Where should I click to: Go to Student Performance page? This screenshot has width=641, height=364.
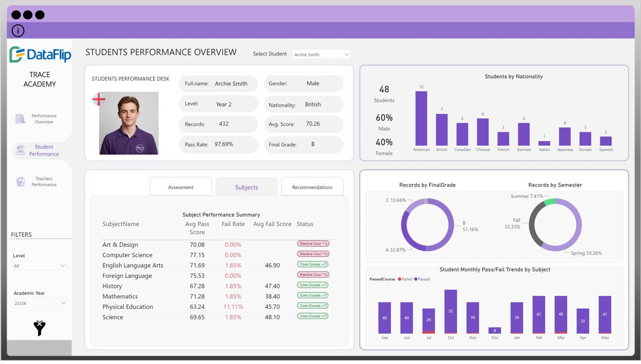pos(44,150)
